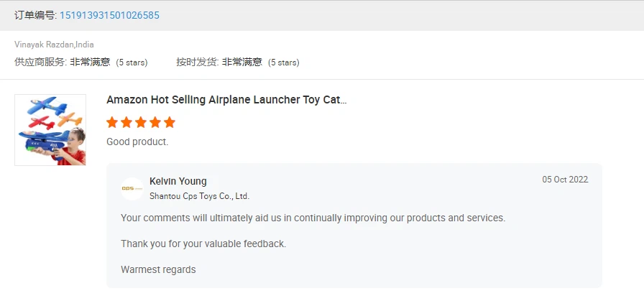Click reviewer name Vinayak Razdan, India
Image resolution: width=644 pixels, height=301 pixels.
[54, 45]
